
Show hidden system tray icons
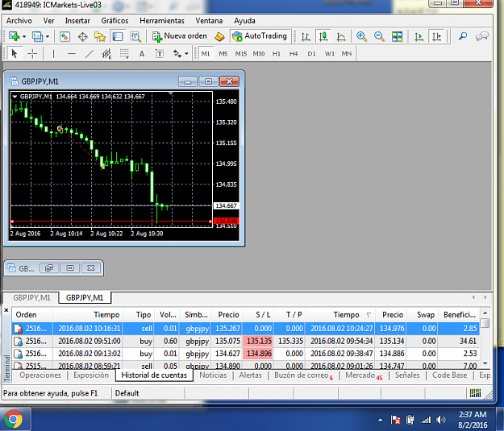click(381, 420)
